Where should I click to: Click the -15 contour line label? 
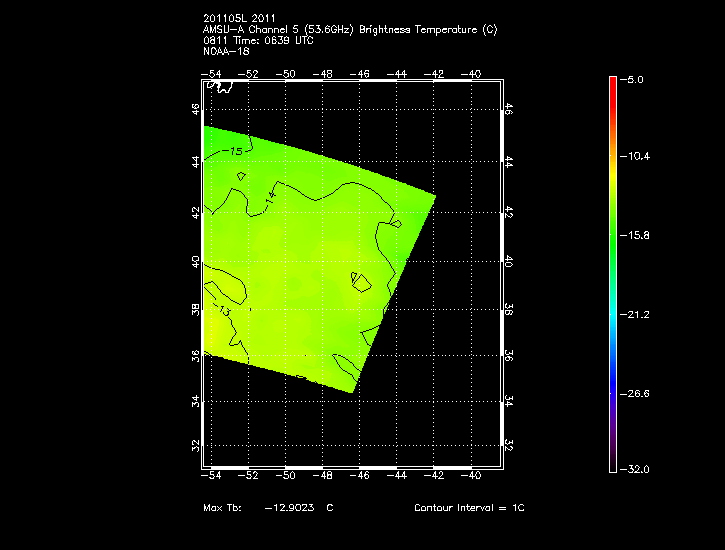(x=234, y=151)
